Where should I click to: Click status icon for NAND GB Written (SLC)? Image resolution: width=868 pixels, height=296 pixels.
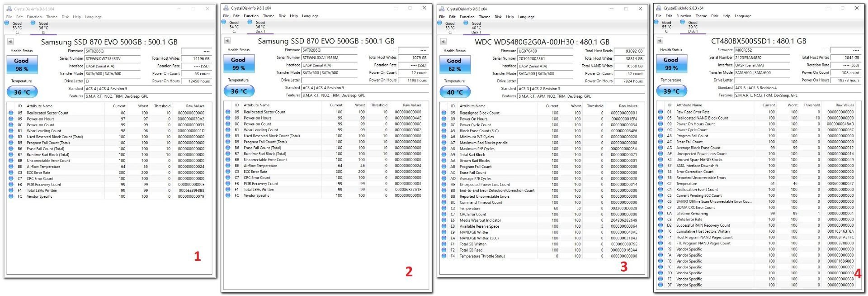(444, 238)
